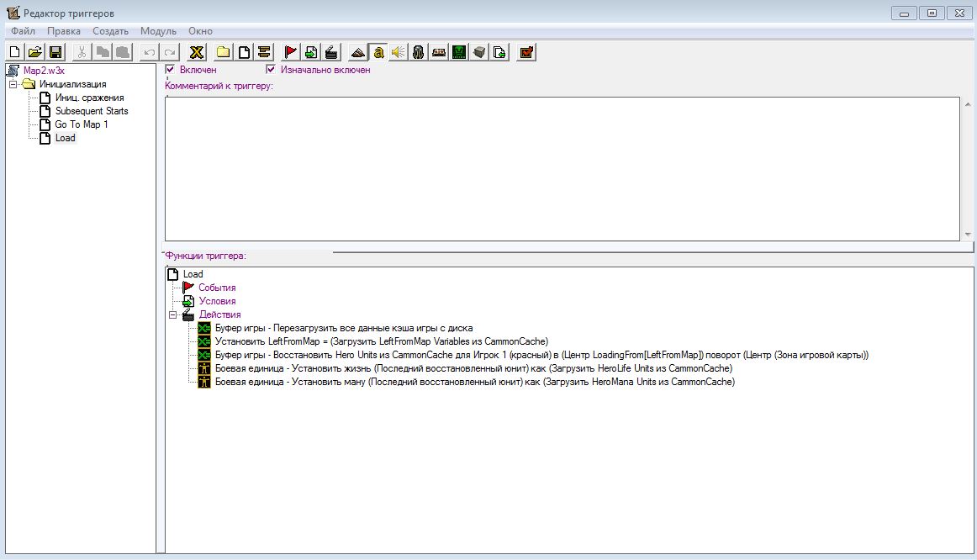This screenshot has width=977, height=560.
Task: Click comment box scrollbar up arrow
Action: (968, 104)
